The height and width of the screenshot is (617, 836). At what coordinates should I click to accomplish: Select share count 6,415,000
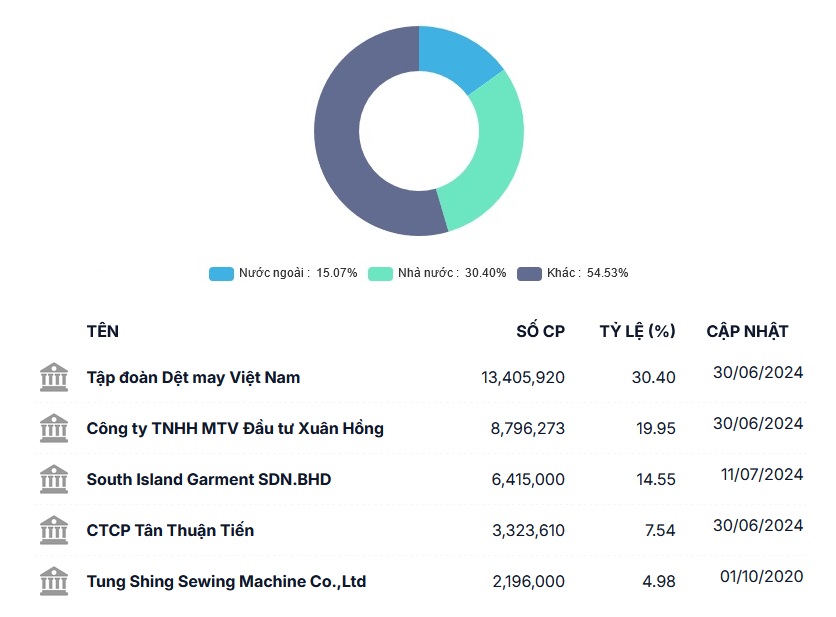pos(528,479)
